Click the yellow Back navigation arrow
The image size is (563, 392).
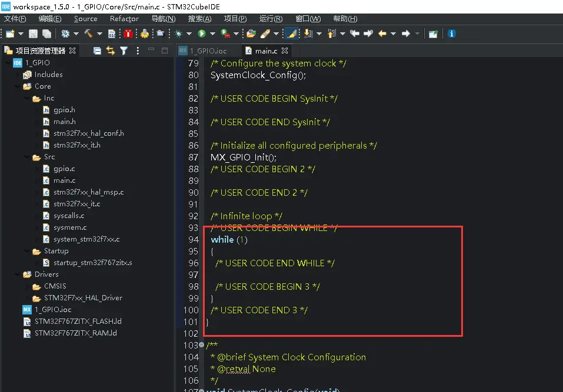(x=382, y=33)
